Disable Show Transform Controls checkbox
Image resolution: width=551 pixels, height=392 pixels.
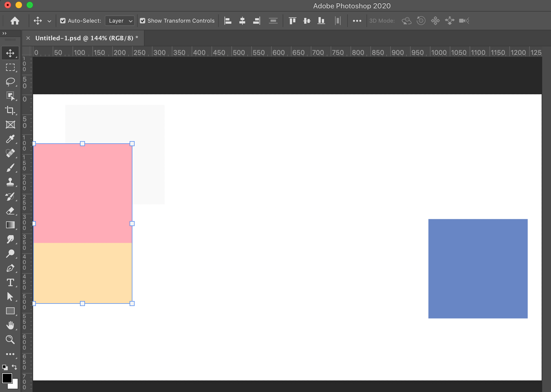(143, 21)
